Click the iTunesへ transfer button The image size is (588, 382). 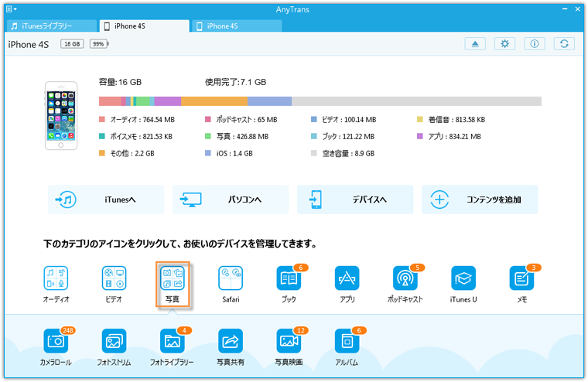(x=106, y=200)
